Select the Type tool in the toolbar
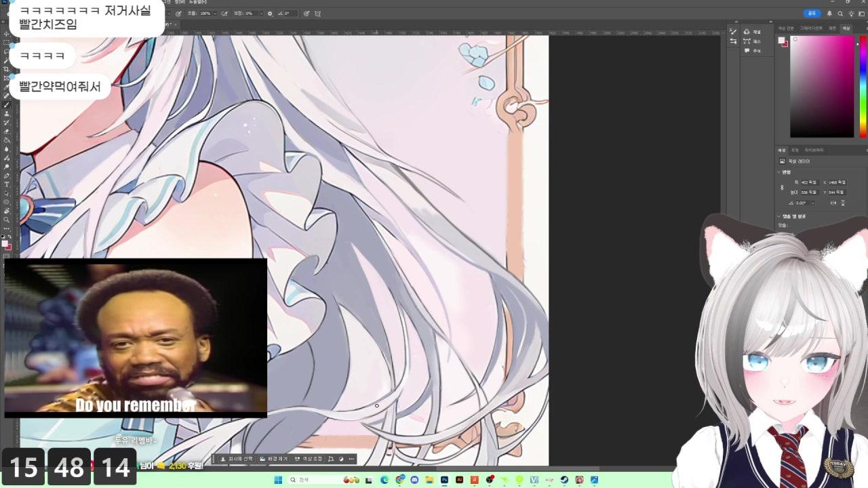Screen dimensions: 868x488 point(7,184)
